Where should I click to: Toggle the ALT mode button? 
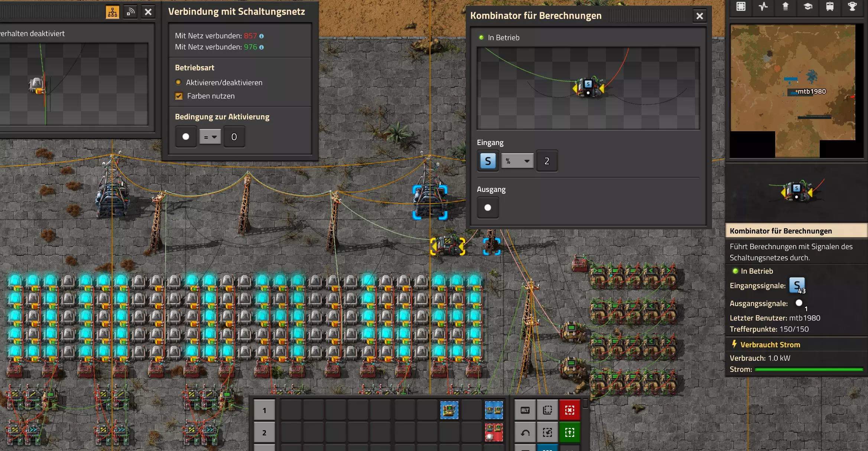coord(525,410)
